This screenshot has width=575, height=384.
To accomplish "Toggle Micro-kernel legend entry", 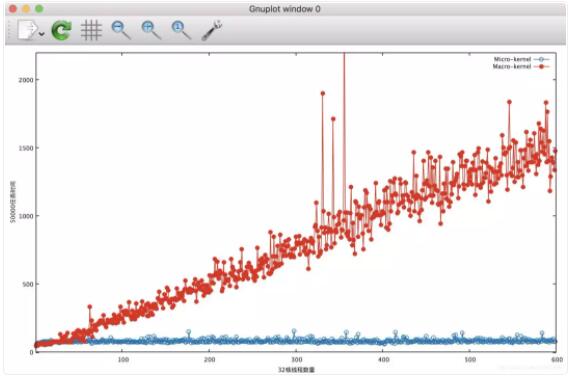I will pyautogui.click(x=521, y=59).
